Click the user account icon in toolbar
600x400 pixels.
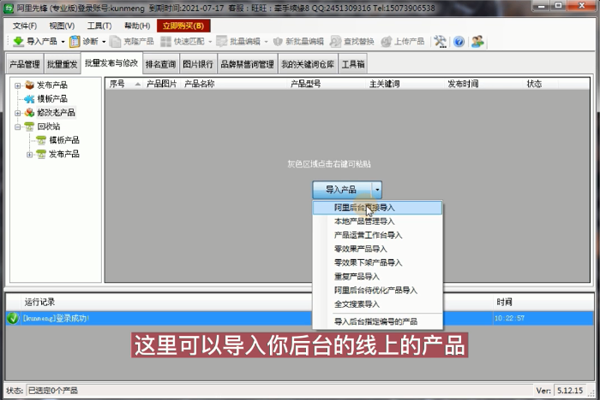point(478,42)
